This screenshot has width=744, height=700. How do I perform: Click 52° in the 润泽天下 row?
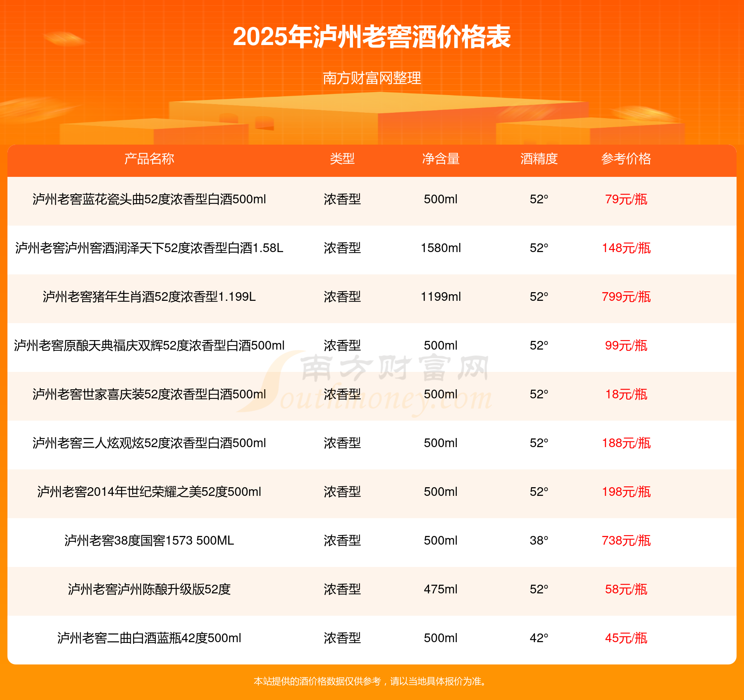tap(539, 248)
